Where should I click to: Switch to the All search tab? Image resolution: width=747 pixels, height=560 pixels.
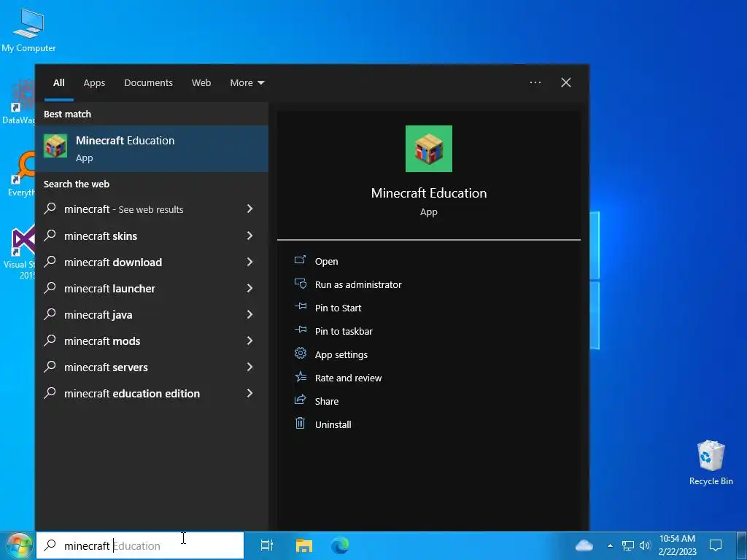[58, 83]
